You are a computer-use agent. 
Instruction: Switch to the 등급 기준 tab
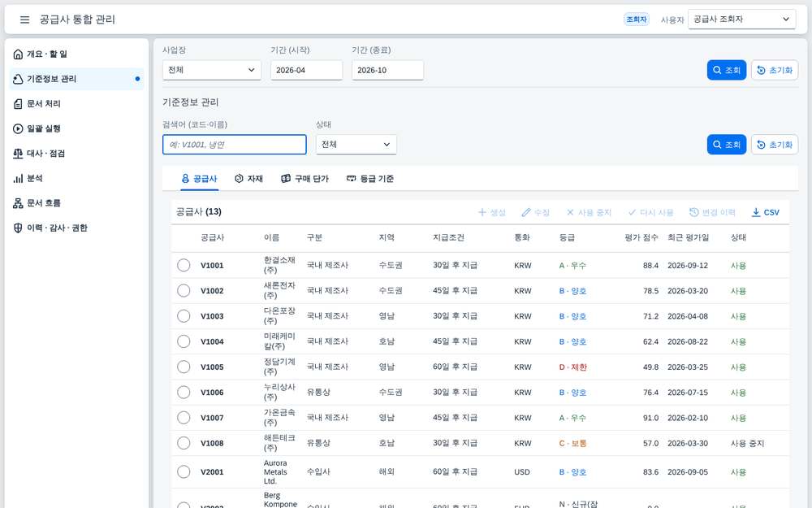coord(370,179)
